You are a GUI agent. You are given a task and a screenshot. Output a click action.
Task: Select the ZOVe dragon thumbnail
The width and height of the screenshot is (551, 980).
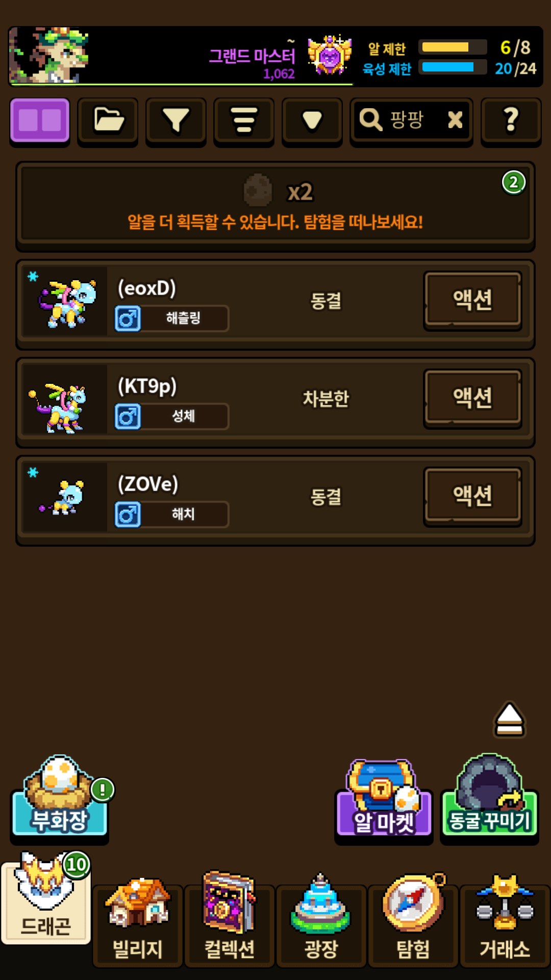point(65,497)
